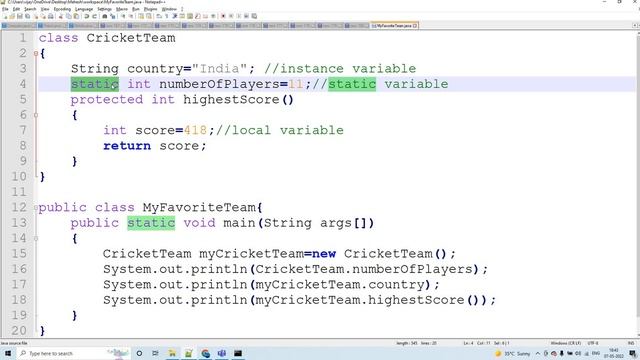Viewport: 640px width, 360px height.
Task: Click the Cut toolbar icon
Action: [60, 16]
